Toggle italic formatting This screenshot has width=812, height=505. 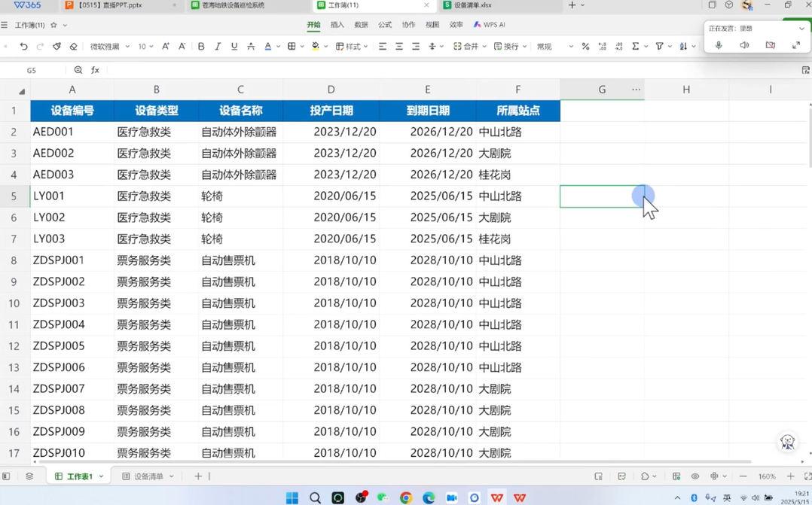tap(218, 47)
